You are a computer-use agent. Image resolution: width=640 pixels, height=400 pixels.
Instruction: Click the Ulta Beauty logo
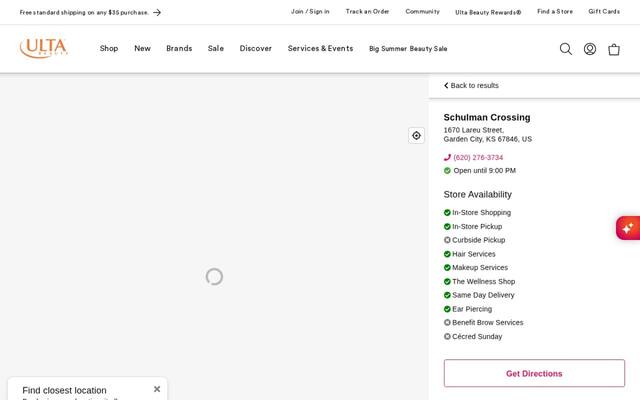[x=44, y=48]
